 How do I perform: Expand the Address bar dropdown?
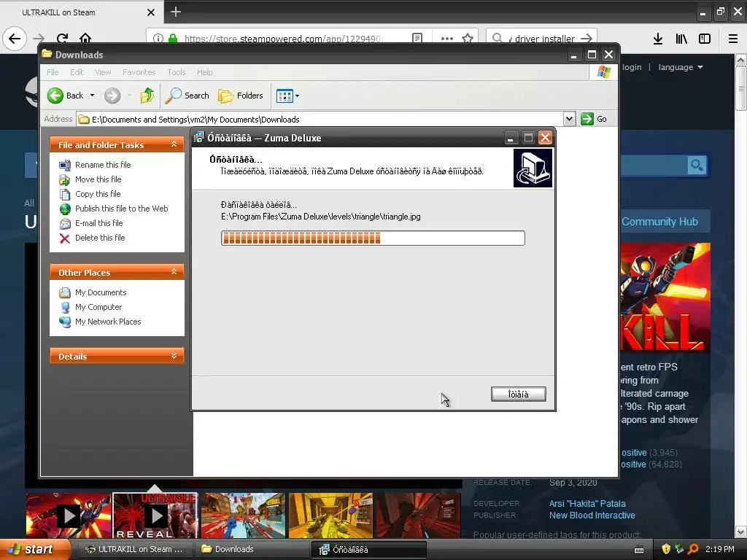click(569, 119)
